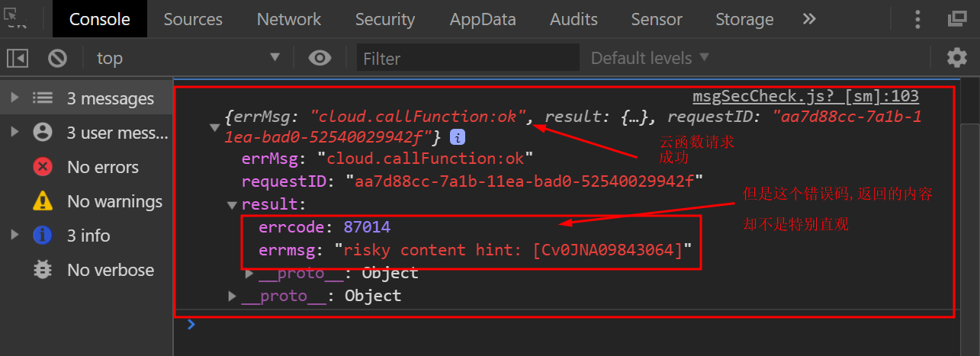Open the msgSecCheck.js source link
980x356 pixels.
click(x=805, y=97)
